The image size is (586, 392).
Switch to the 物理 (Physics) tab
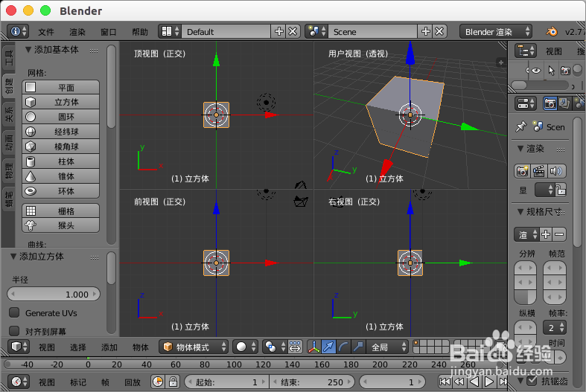[x=9, y=171]
